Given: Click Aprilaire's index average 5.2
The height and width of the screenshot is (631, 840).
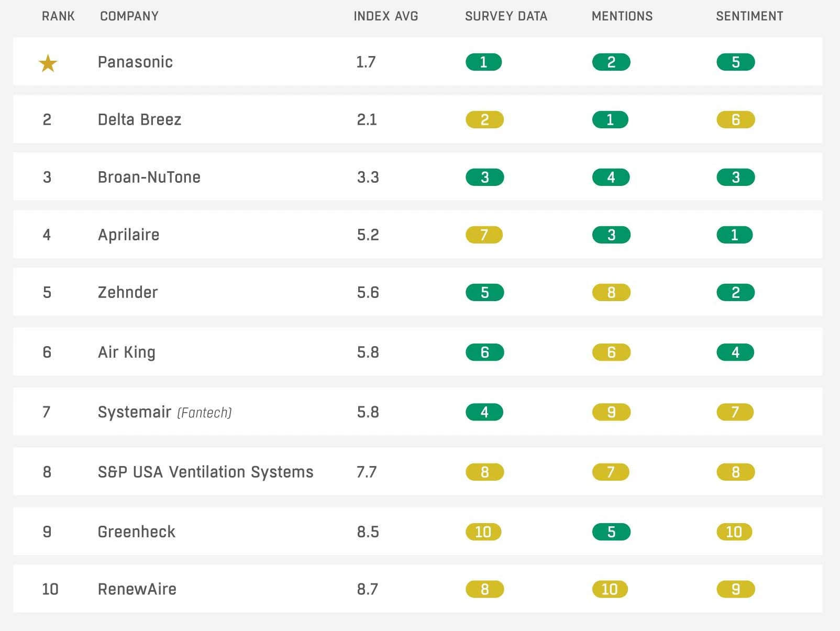Looking at the screenshot, I should pos(368,235).
